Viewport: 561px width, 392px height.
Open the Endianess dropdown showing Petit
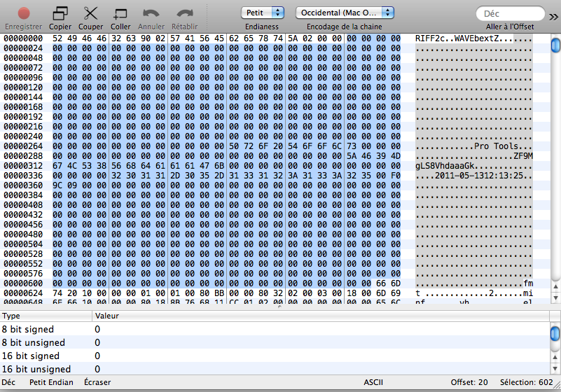pyautogui.click(x=262, y=13)
